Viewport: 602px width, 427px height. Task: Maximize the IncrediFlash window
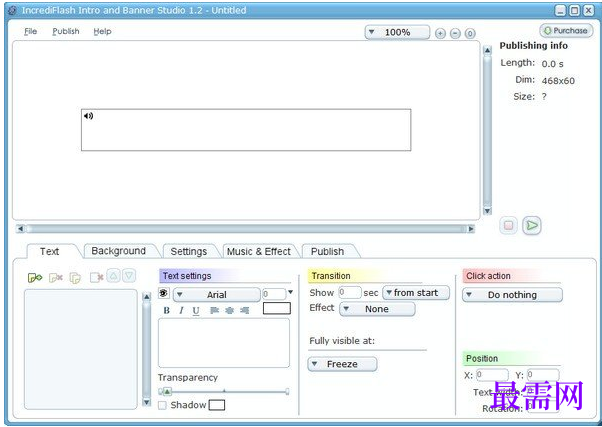(575, 10)
